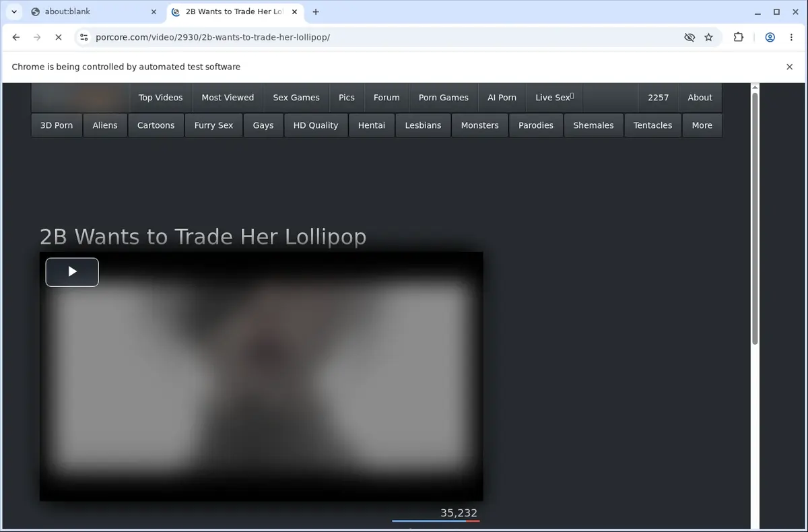Open the Chrome three-dot menu

pos(790,38)
